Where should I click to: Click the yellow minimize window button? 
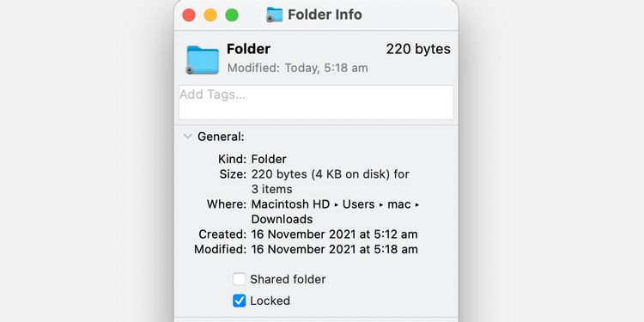[x=210, y=15]
